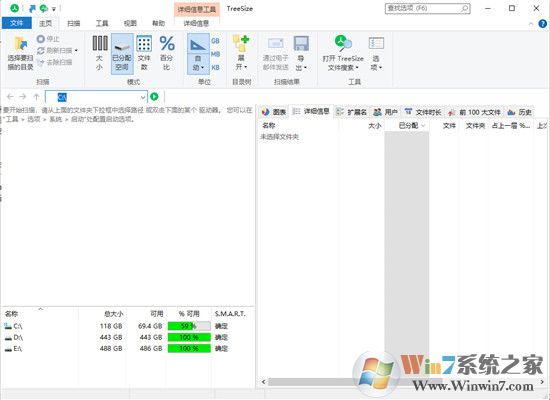The height and width of the screenshot is (400, 550).
Task: Open the 图表 chart tab
Action: click(x=274, y=112)
